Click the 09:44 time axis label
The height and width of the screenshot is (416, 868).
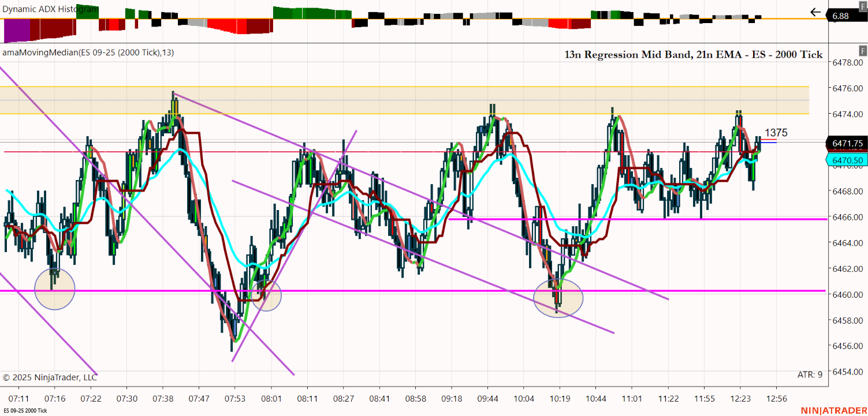pyautogui.click(x=487, y=399)
